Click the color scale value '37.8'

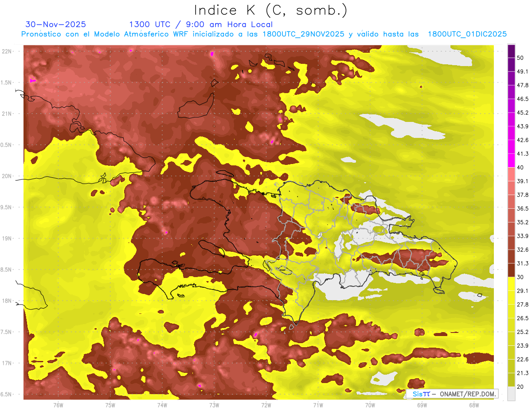523,195
